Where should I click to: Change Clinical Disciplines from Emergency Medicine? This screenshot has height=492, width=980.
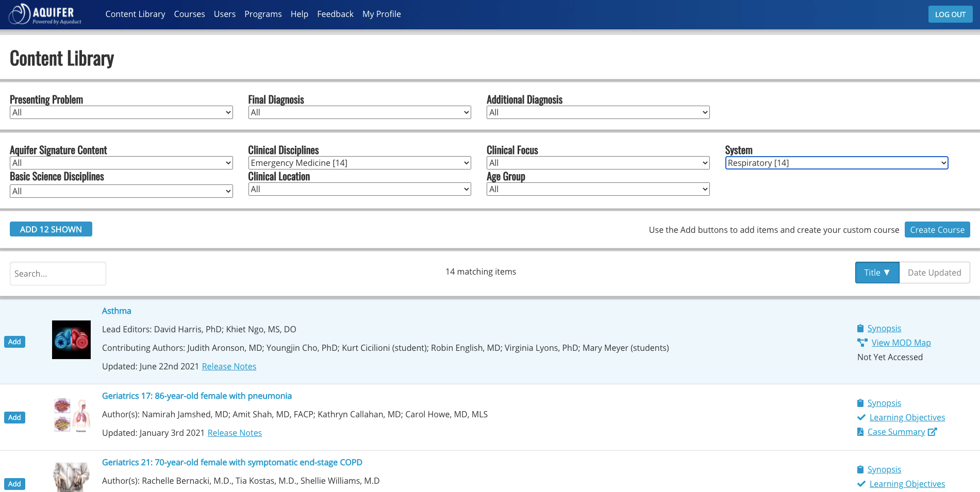point(359,163)
